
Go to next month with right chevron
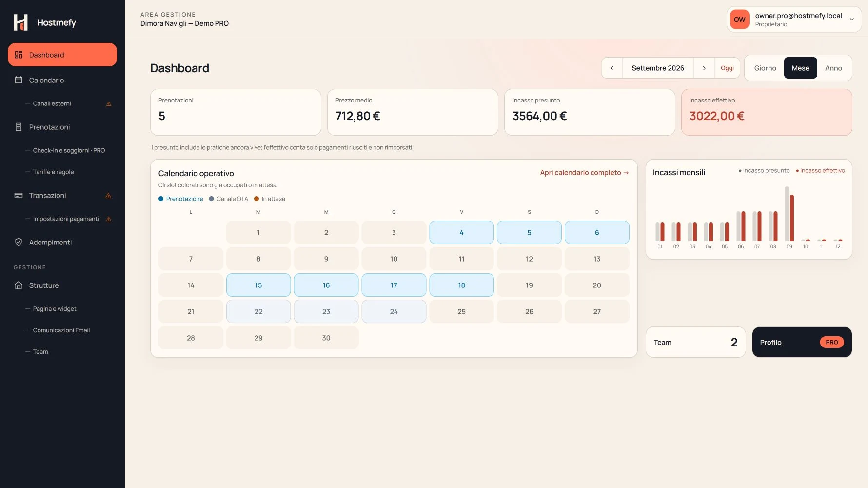[704, 68]
